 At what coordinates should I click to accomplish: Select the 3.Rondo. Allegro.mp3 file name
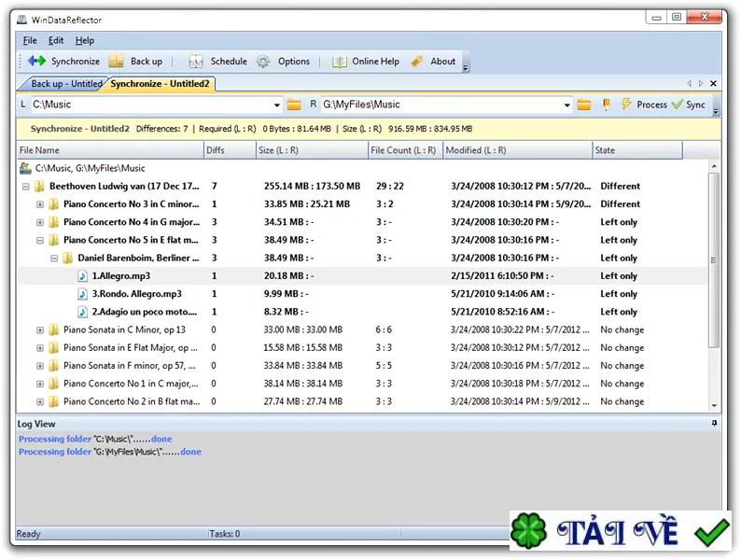click(136, 294)
